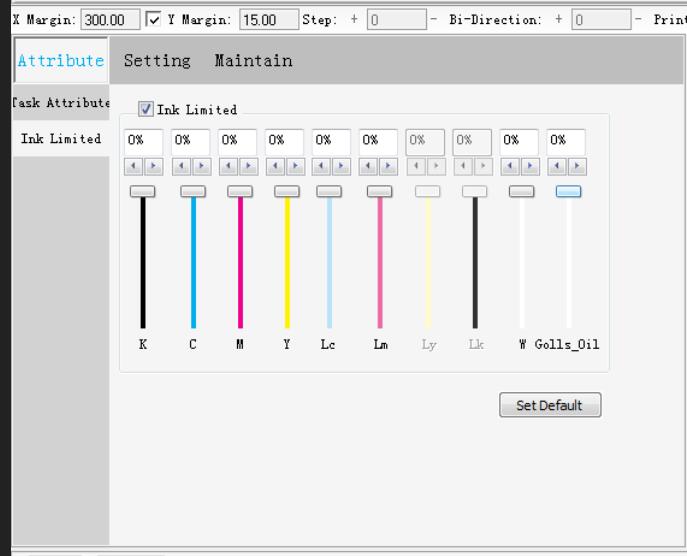Select the Ink Limited side tab
687x556 pixels.
pos(60,139)
